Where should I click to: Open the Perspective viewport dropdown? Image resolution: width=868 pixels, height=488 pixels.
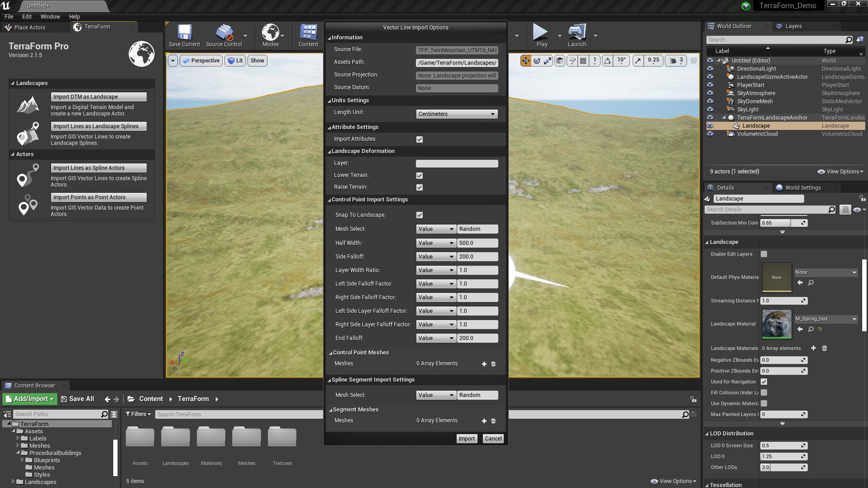(201, 61)
